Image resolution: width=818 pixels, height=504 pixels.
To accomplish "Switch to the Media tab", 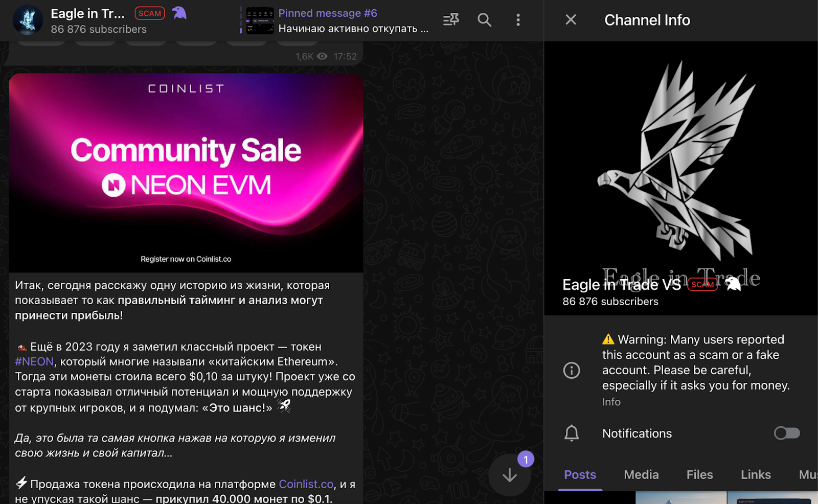I will [x=641, y=475].
